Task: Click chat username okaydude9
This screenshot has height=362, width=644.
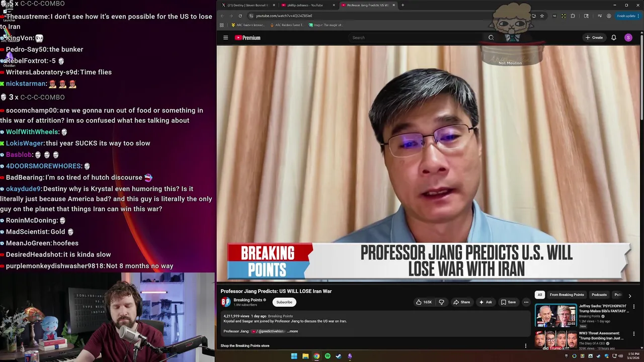Action: click(23, 189)
